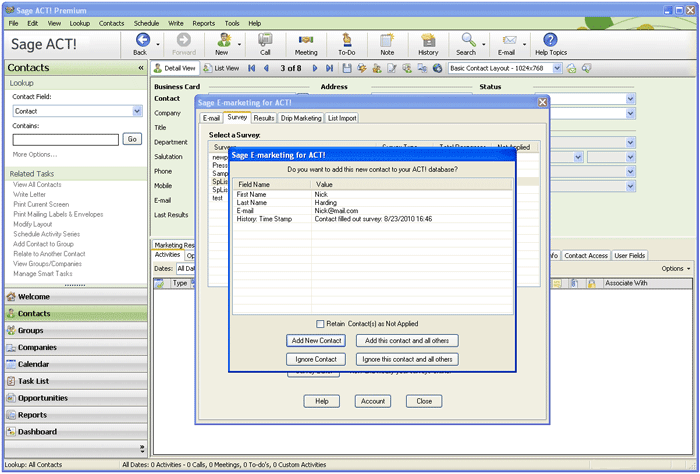Check Retain Contact(s) as Not Applied
Image resolution: width=700 pixels, height=474 pixels.
coord(320,324)
